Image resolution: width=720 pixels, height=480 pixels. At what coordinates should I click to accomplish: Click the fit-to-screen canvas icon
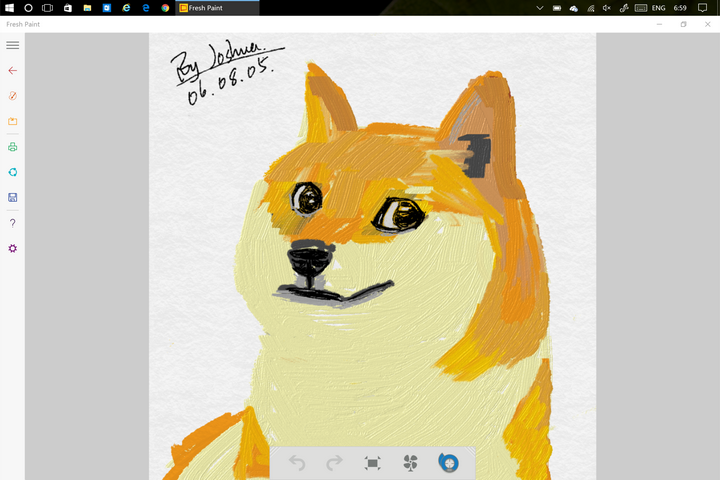(372, 463)
